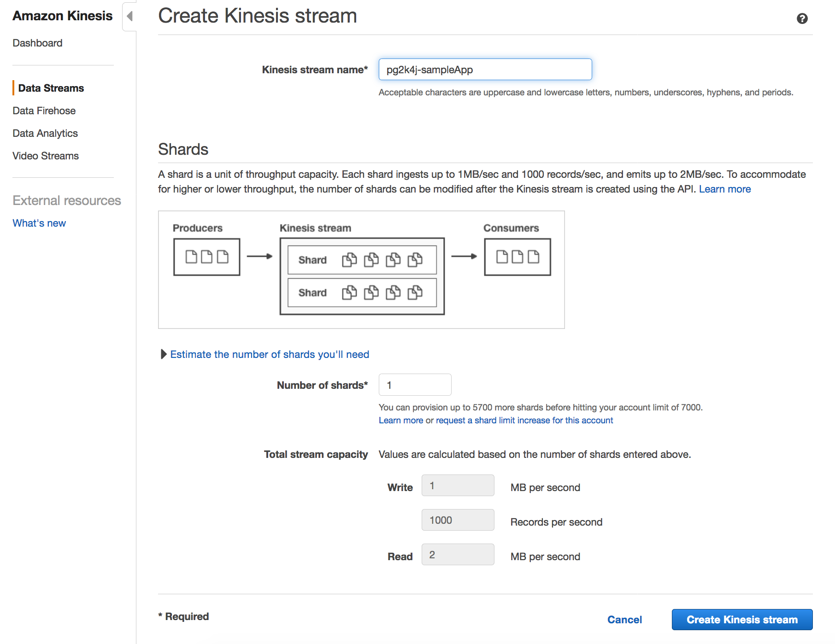Click the External resources heading

click(x=67, y=200)
